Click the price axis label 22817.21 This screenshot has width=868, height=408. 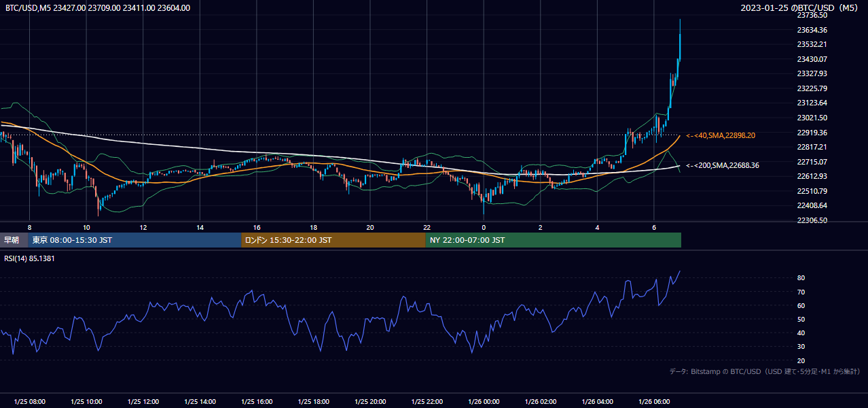812,147
